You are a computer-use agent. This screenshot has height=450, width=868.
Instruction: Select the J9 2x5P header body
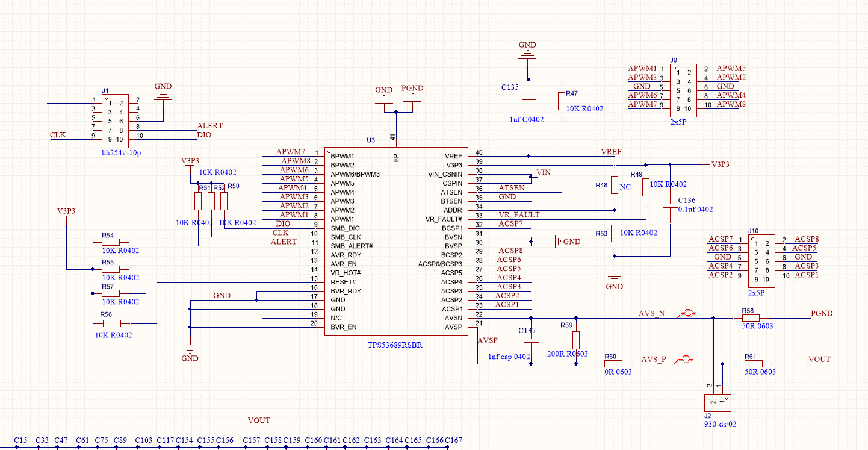[x=683, y=91]
